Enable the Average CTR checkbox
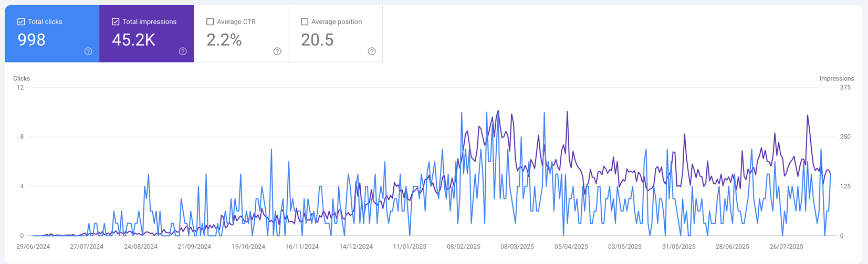 210,22
